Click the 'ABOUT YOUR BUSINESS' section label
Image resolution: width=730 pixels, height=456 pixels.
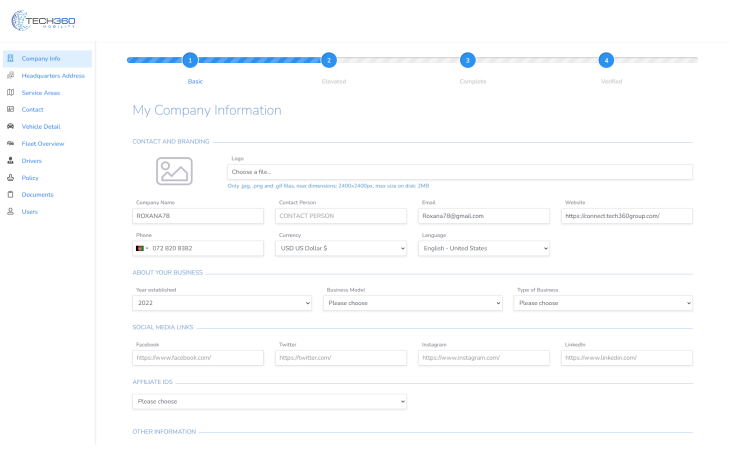(x=168, y=272)
